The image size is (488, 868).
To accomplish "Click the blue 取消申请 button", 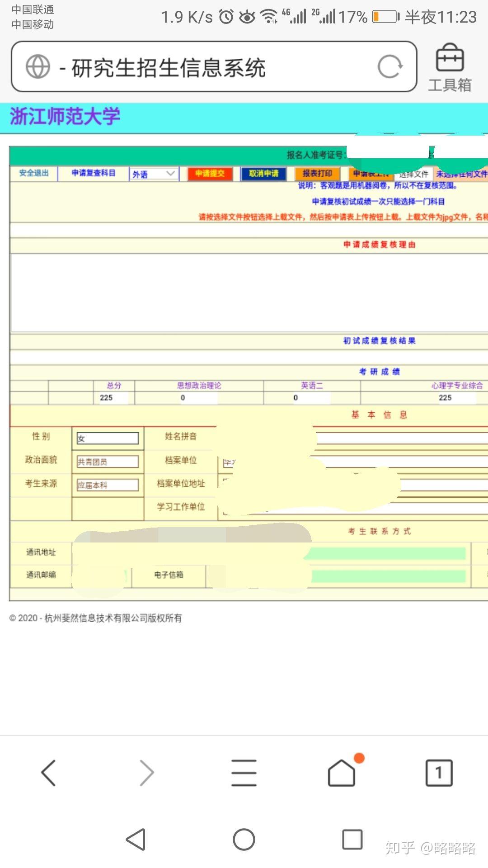I will (263, 174).
